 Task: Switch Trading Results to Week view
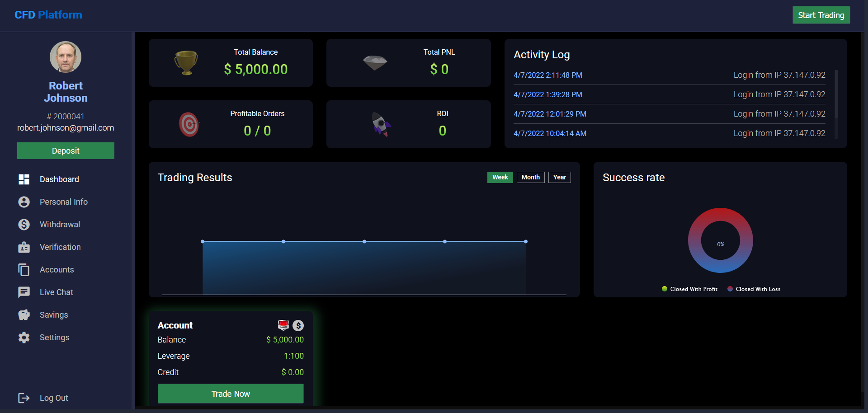[x=500, y=177]
